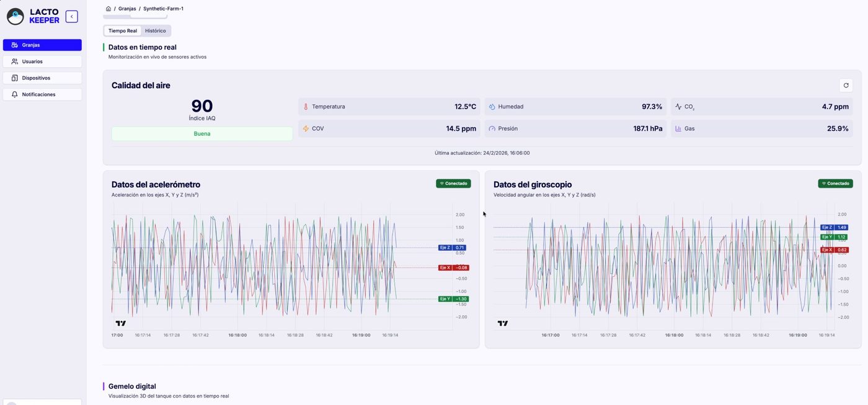This screenshot has width=868, height=405.
Task: Click the Dispositivos device icon
Action: tap(15, 78)
